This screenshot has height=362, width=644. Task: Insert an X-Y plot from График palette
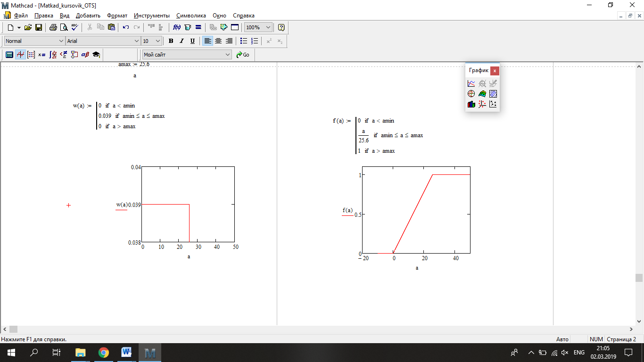click(x=471, y=83)
